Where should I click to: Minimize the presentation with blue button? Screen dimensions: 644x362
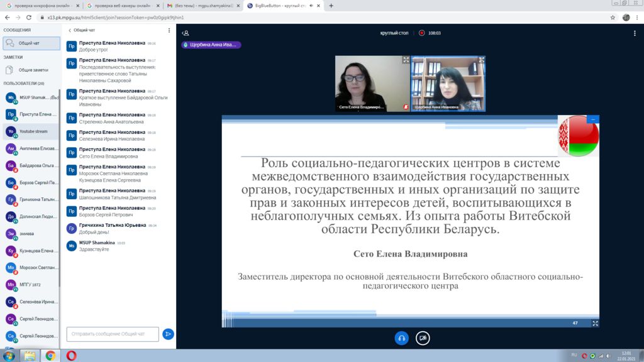point(594,119)
